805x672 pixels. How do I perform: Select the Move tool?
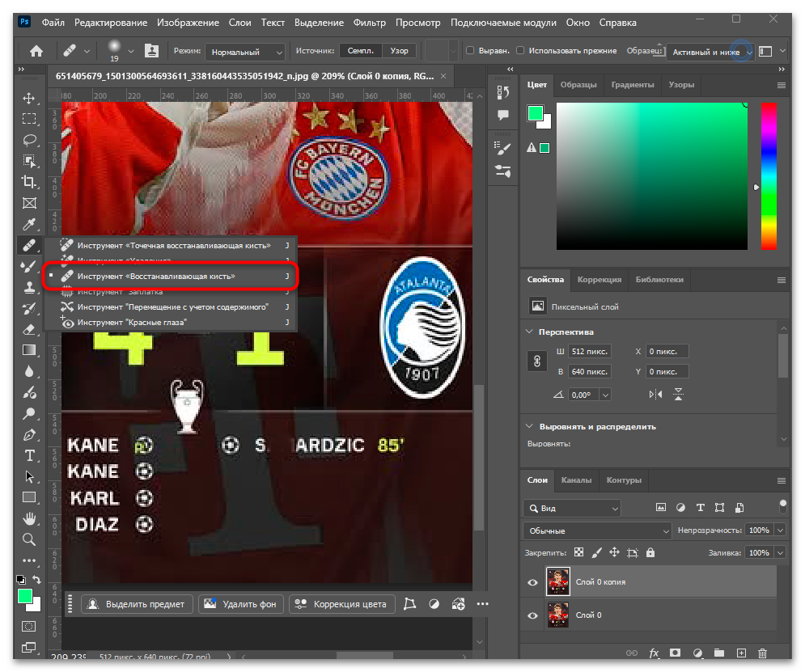29,98
